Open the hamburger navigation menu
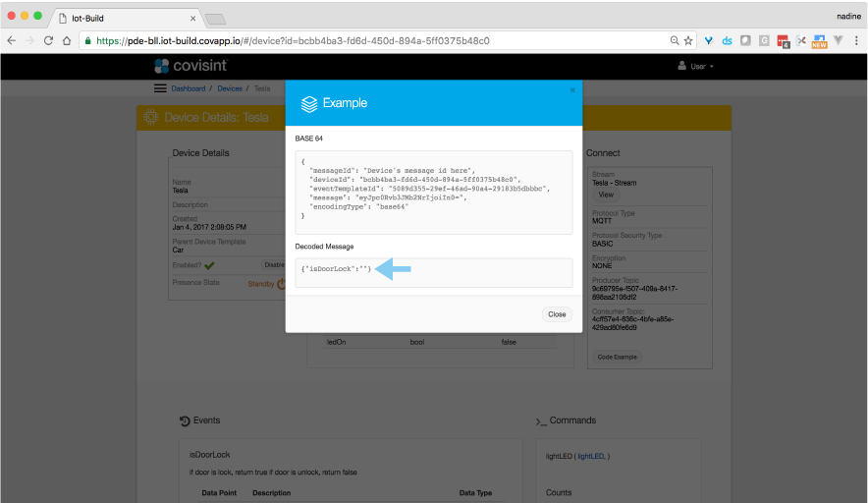Image resolution: width=868 pixels, height=503 pixels. click(x=160, y=88)
